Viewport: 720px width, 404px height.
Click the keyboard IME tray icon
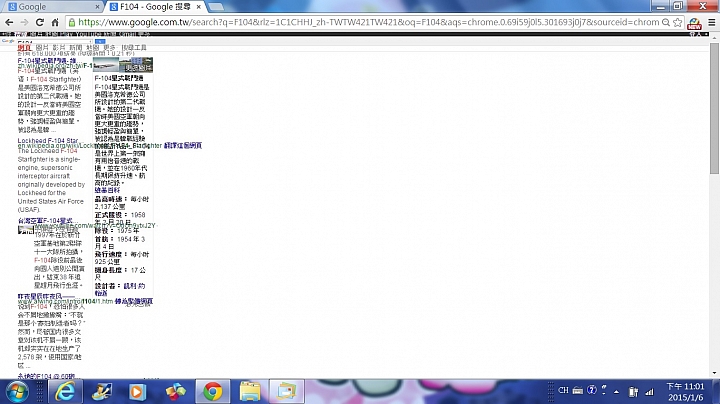(578, 390)
